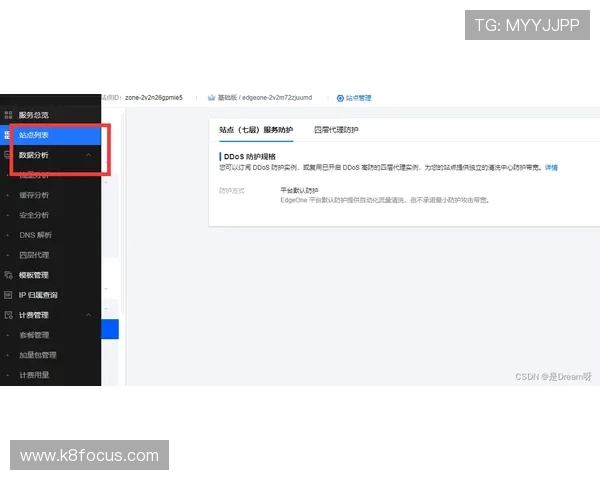Screen dimensions: 600x480
Task: Click the zone-2v2n26gpmie5 site ID text
Action: click(x=154, y=98)
